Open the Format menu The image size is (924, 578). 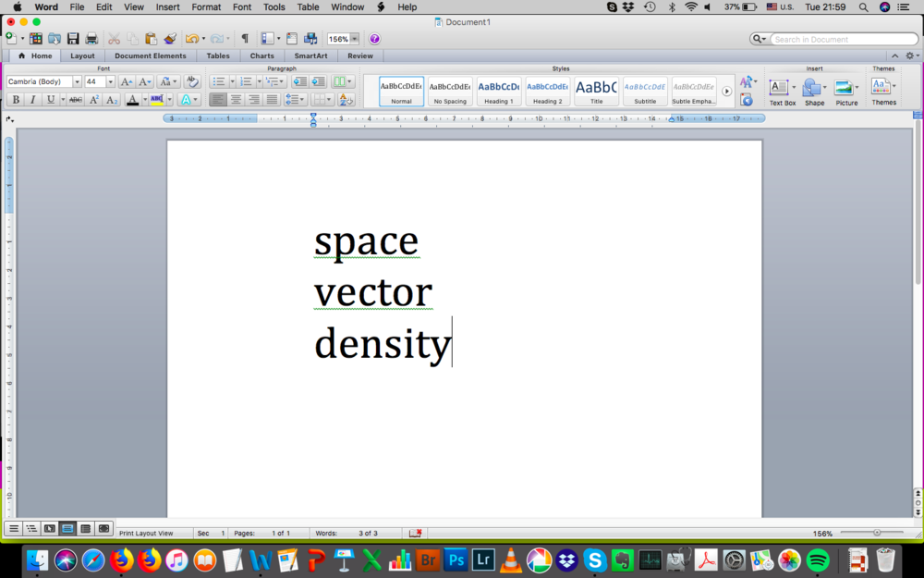pyautogui.click(x=206, y=6)
